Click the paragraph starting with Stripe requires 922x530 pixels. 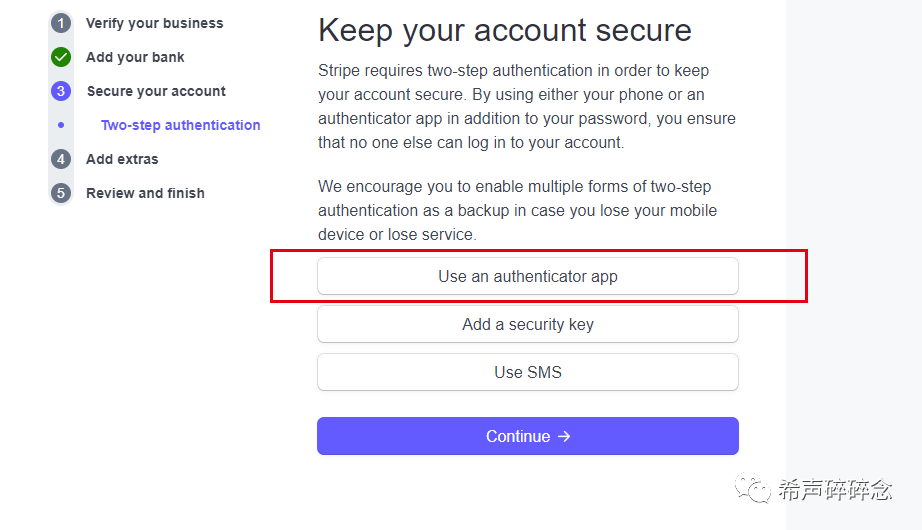tap(527, 107)
